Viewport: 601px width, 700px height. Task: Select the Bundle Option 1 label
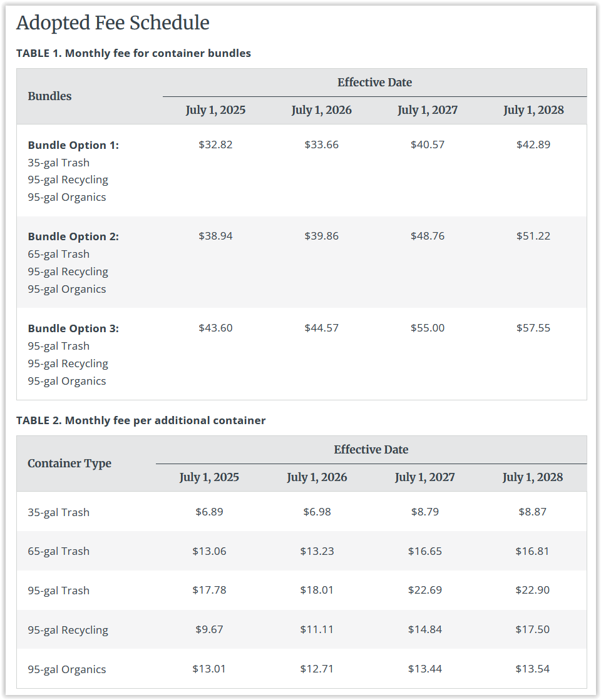pos(73,145)
